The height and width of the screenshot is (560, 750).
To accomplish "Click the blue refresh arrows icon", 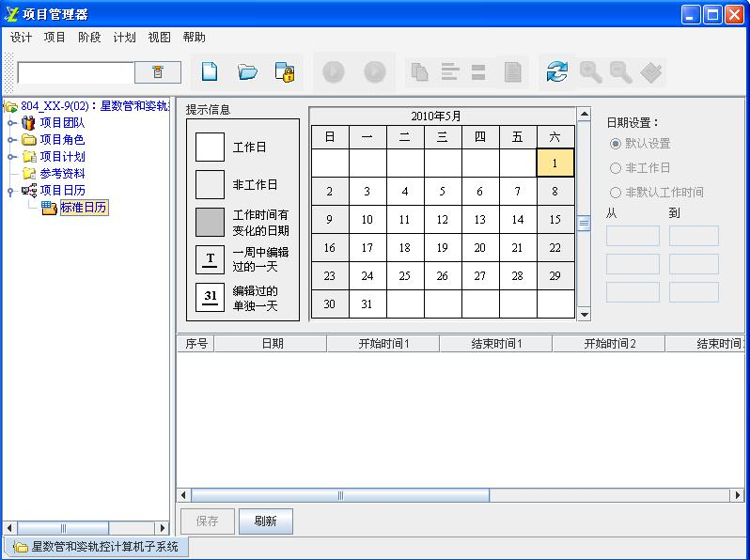I will [x=557, y=71].
